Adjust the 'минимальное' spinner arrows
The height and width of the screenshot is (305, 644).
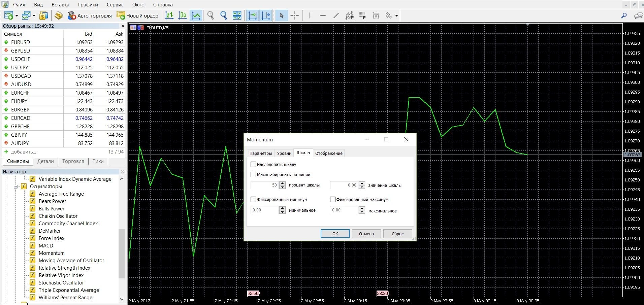[x=283, y=210]
